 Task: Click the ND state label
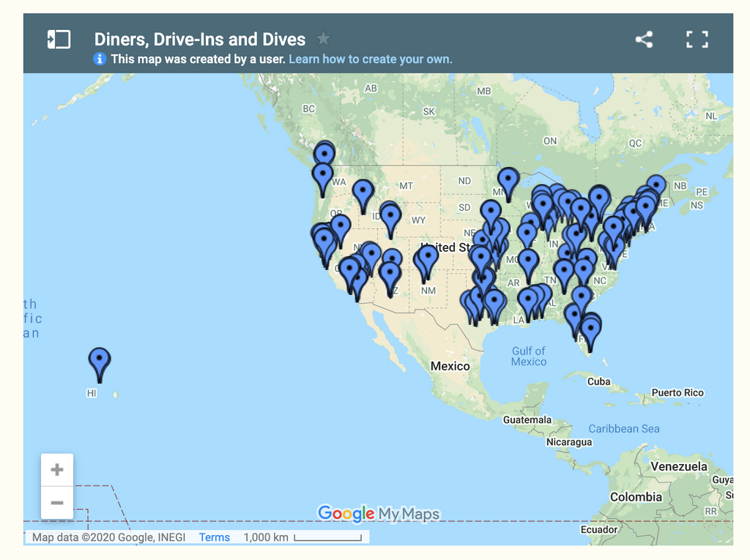464,182
